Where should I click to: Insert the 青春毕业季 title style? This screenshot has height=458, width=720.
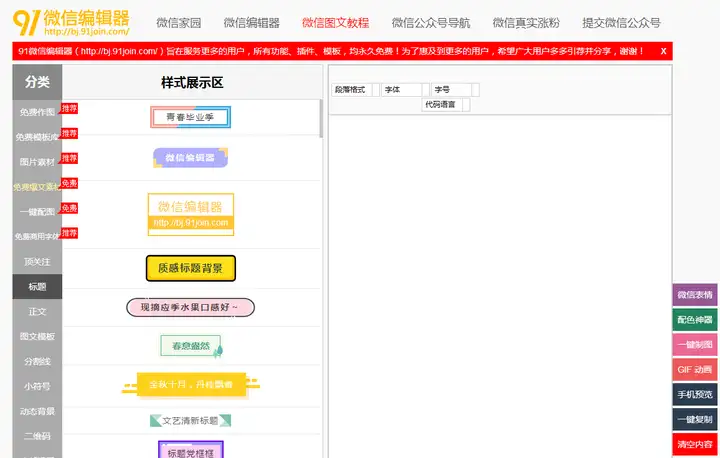point(191,117)
